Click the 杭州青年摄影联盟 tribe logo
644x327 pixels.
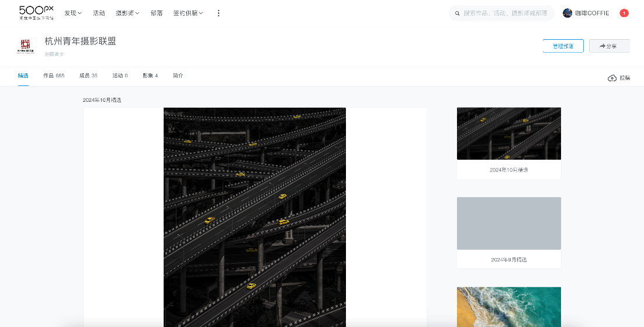click(x=26, y=46)
